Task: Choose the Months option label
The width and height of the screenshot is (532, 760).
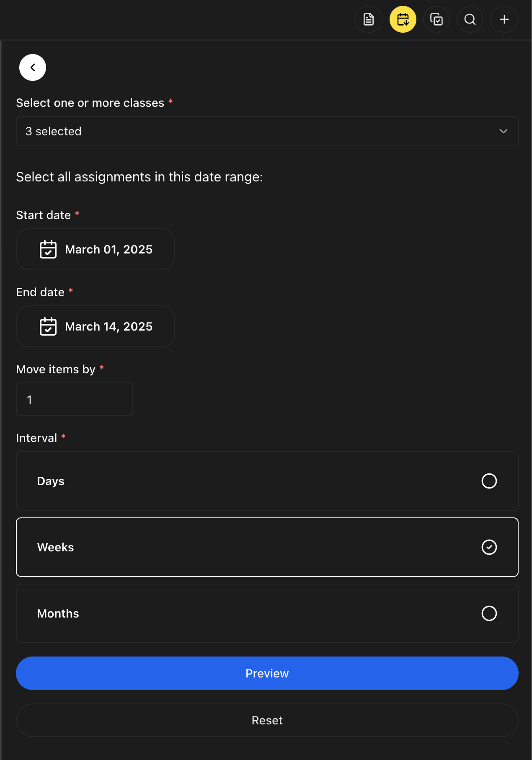Action: [58, 613]
